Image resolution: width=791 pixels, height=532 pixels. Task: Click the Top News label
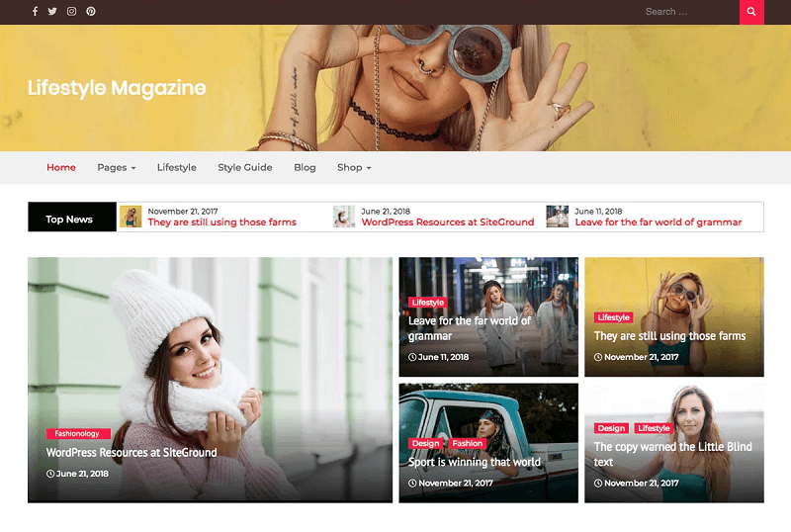tap(69, 220)
